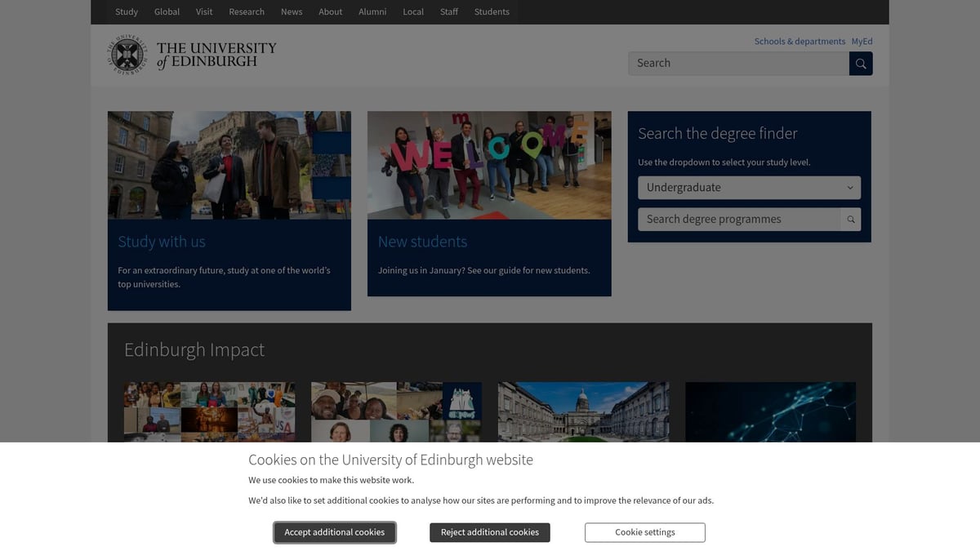Open Cookie settings
Image resolution: width=980 pixels, height=551 pixels.
click(645, 532)
